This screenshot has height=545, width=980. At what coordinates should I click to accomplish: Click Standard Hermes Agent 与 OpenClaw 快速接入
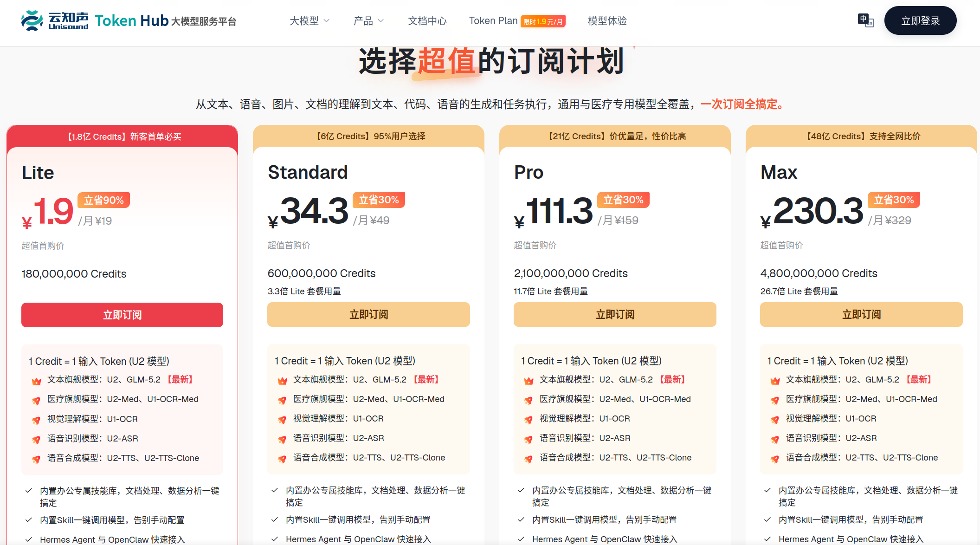tap(358, 539)
